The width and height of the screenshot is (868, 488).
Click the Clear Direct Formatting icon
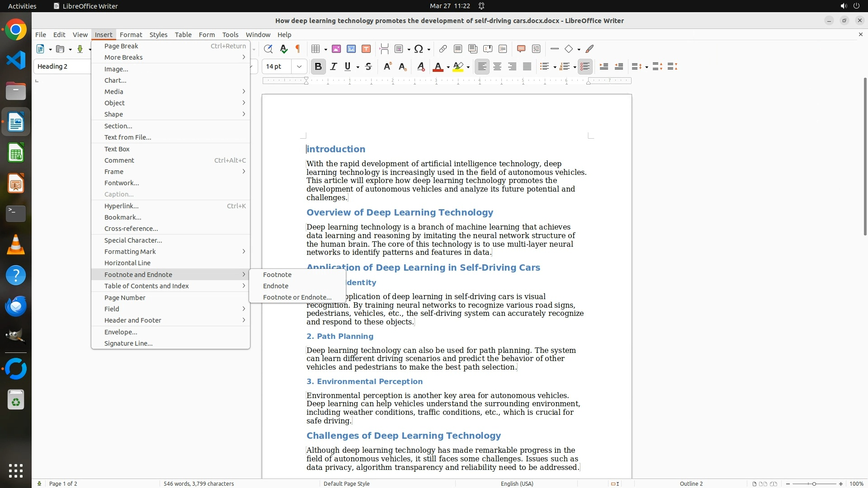point(420,67)
